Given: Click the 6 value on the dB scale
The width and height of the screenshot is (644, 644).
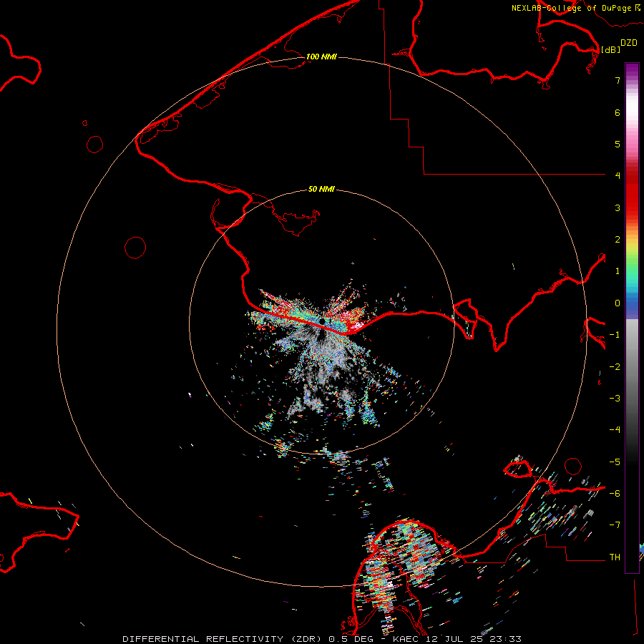Looking at the screenshot, I should (618, 112).
